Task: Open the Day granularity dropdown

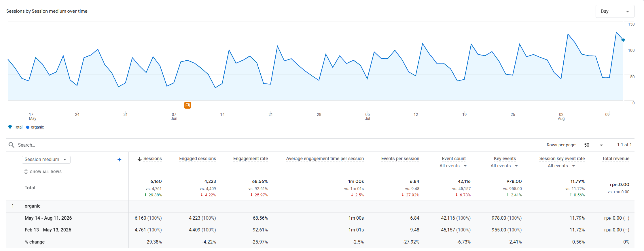Action: [x=615, y=12]
